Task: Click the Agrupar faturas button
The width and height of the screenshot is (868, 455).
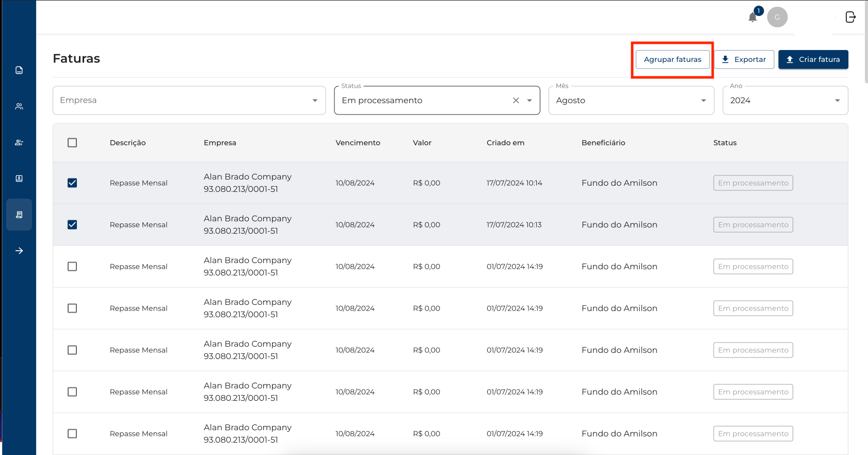Action: tap(672, 59)
